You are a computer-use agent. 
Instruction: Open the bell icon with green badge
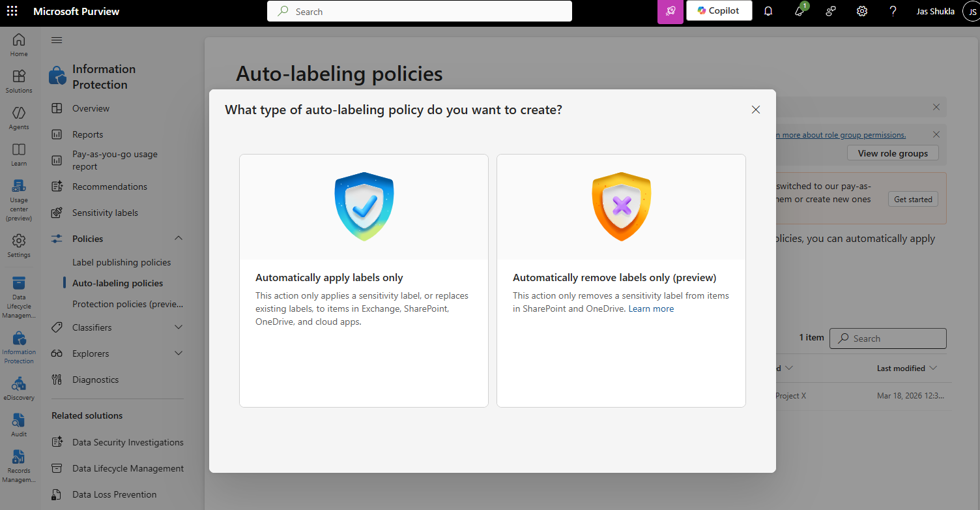click(x=800, y=11)
